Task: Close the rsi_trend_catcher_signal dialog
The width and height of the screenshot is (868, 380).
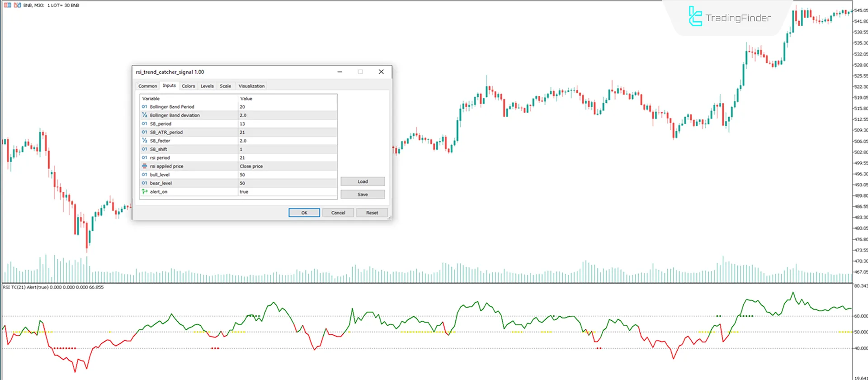Action: click(381, 72)
